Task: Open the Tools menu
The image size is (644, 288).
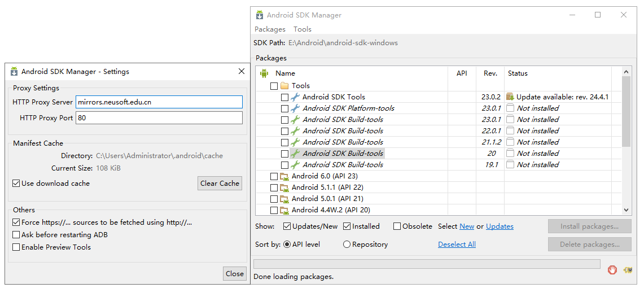Action: point(303,29)
